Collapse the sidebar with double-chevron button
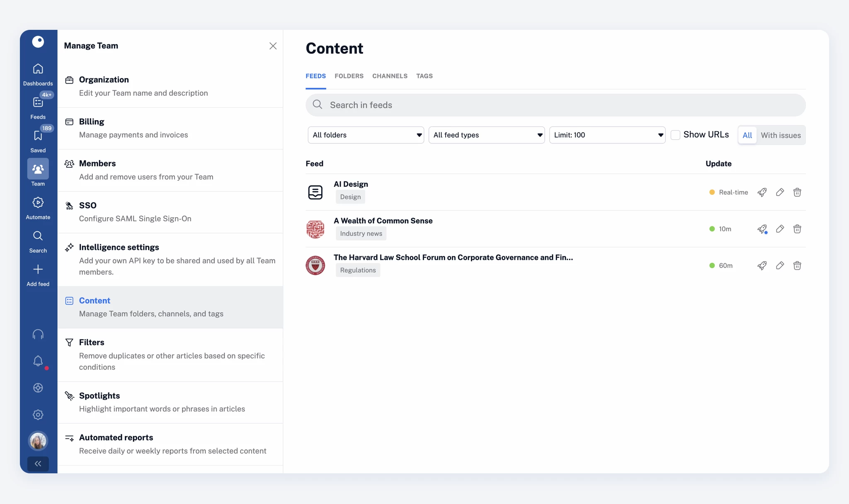The width and height of the screenshot is (849, 504). 38,464
